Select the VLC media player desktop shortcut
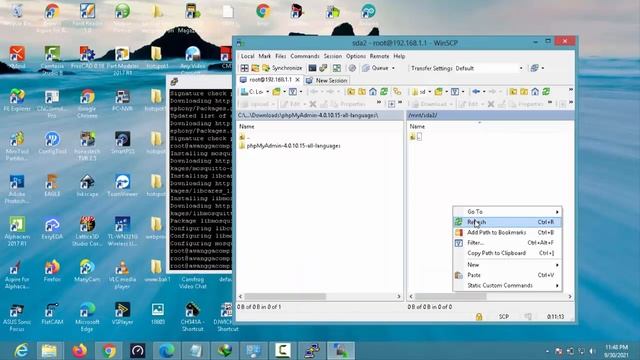This screenshot has height=360, width=640. click(x=122, y=274)
